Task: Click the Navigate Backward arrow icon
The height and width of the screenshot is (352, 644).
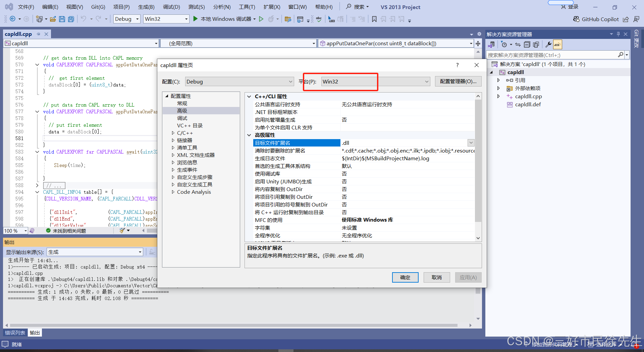Action: [12, 19]
